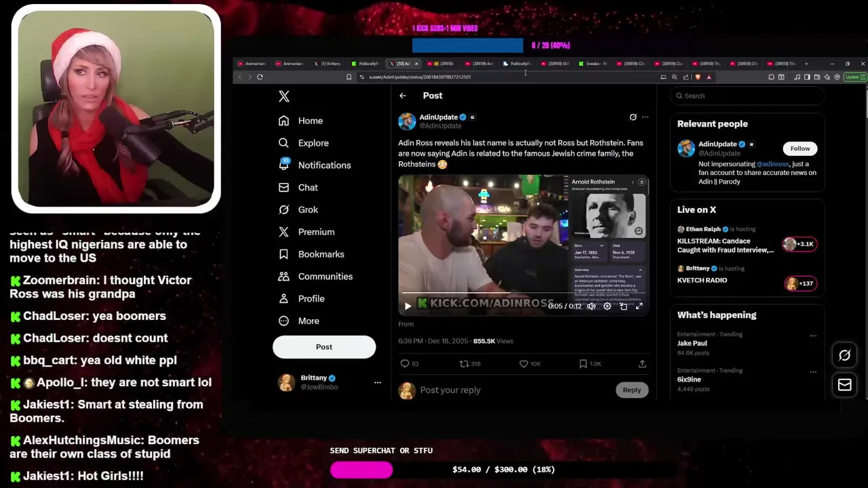This screenshot has height=488, width=868.
Task: Click the zoom magnifier in address bar
Action: click(x=675, y=77)
